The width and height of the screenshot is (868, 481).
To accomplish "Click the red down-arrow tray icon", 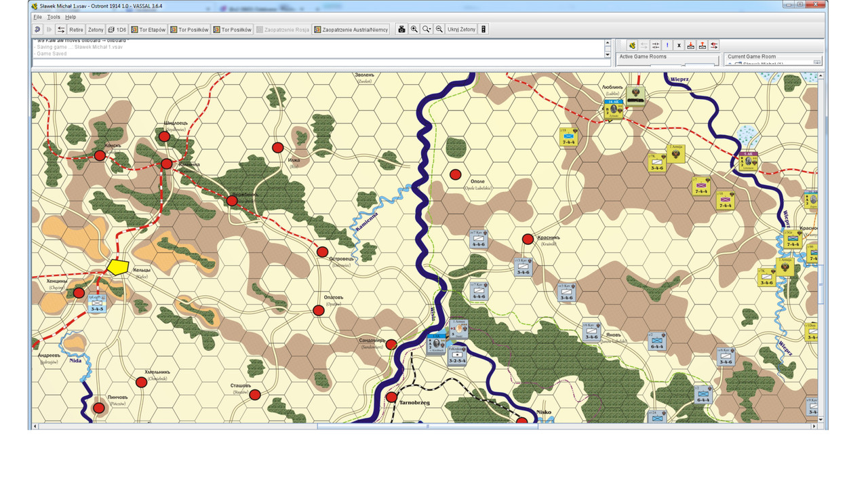I will coord(690,45).
